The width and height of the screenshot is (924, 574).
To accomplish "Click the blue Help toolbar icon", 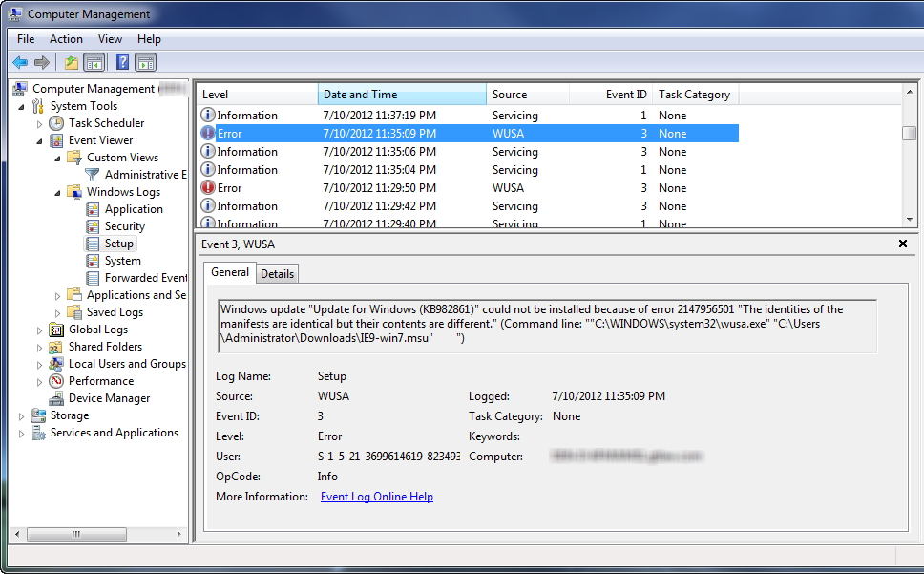I will [122, 63].
